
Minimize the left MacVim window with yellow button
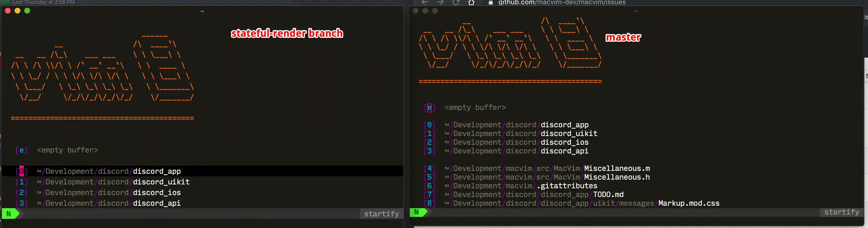tap(17, 11)
